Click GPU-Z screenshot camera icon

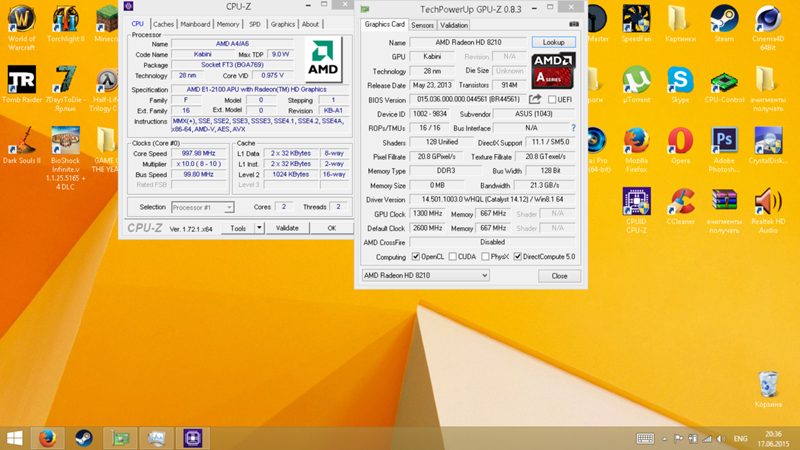click(574, 24)
